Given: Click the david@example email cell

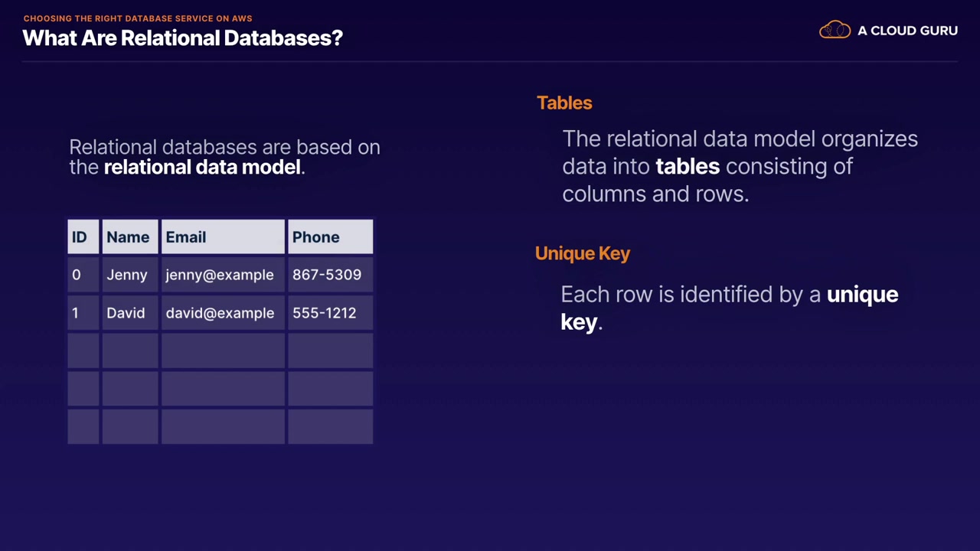Looking at the screenshot, I should click(220, 313).
